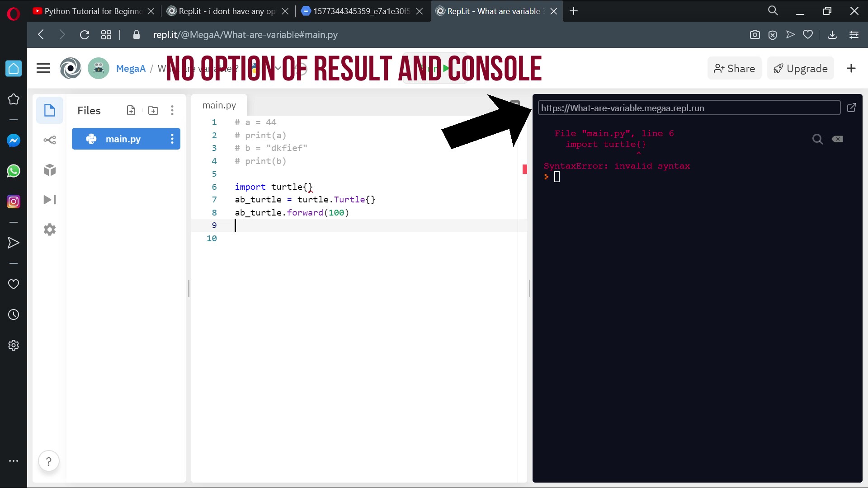The height and width of the screenshot is (488, 868).
Task: Search tabs with the magnifier icon
Action: [x=773, y=11]
